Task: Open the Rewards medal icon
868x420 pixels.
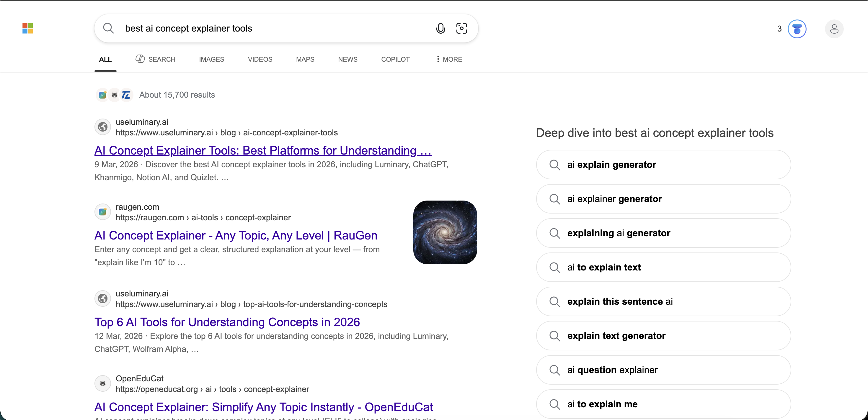Action: [797, 29]
